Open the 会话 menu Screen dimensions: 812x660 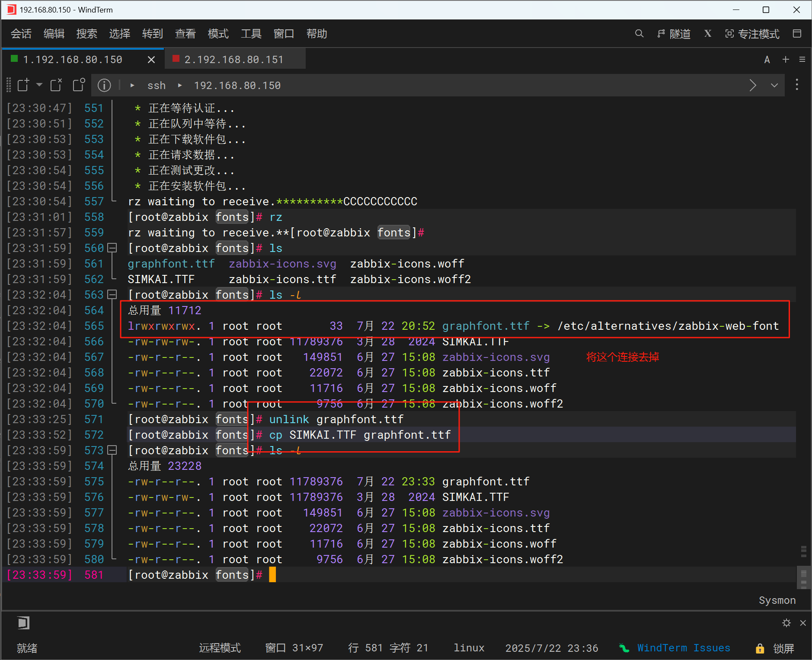pyautogui.click(x=21, y=34)
